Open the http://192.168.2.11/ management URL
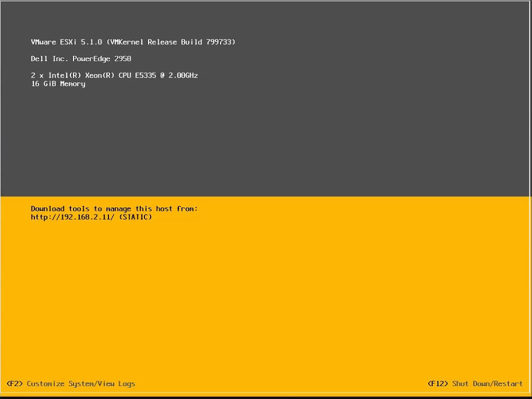 72,217
